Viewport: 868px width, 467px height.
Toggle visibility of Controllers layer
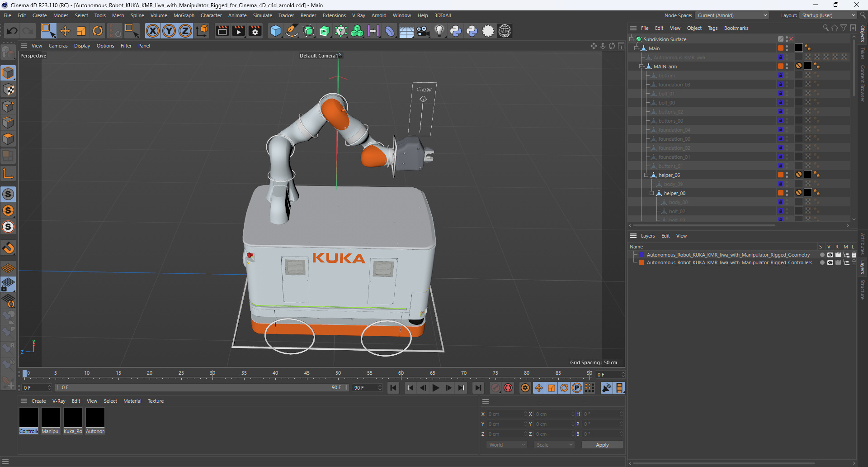(830, 262)
